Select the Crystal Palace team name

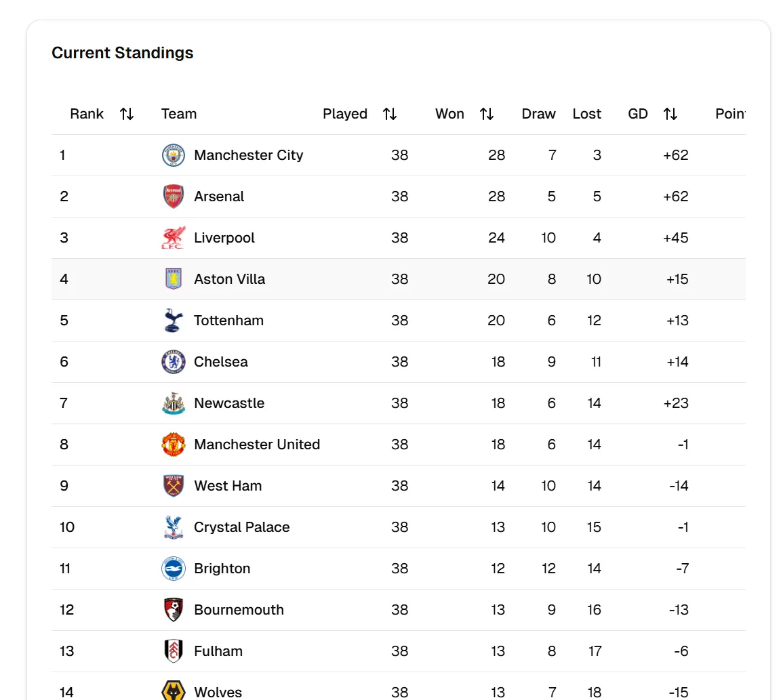241,527
